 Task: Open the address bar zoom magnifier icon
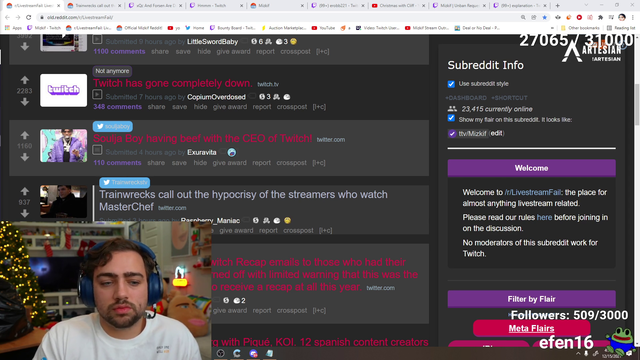pyautogui.click(x=523, y=17)
